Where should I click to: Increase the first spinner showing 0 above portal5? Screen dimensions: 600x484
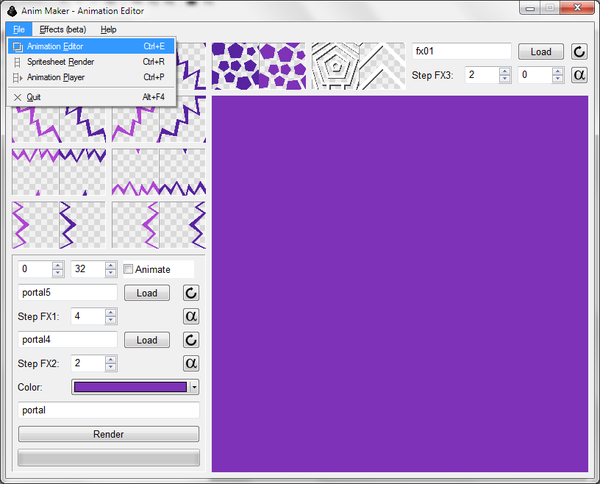click(x=58, y=265)
